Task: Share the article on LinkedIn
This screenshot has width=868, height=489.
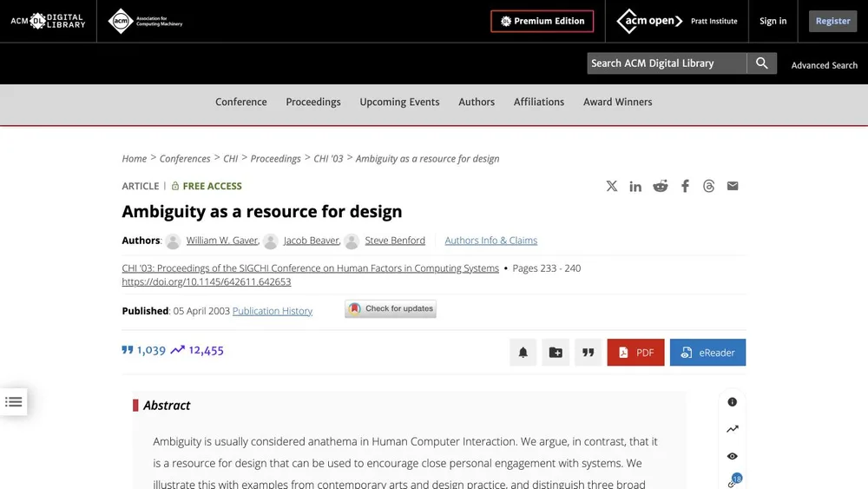Action: [635, 186]
